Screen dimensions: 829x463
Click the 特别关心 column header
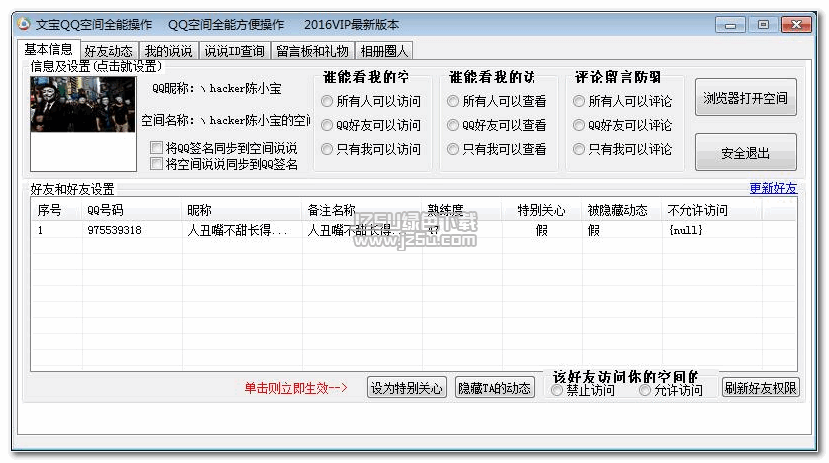(542, 210)
